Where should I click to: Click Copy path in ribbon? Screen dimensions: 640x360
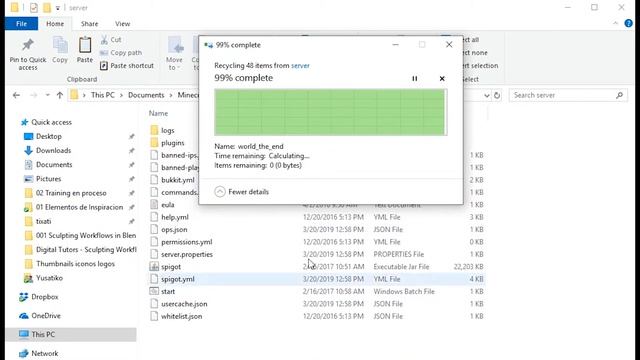coord(121,53)
